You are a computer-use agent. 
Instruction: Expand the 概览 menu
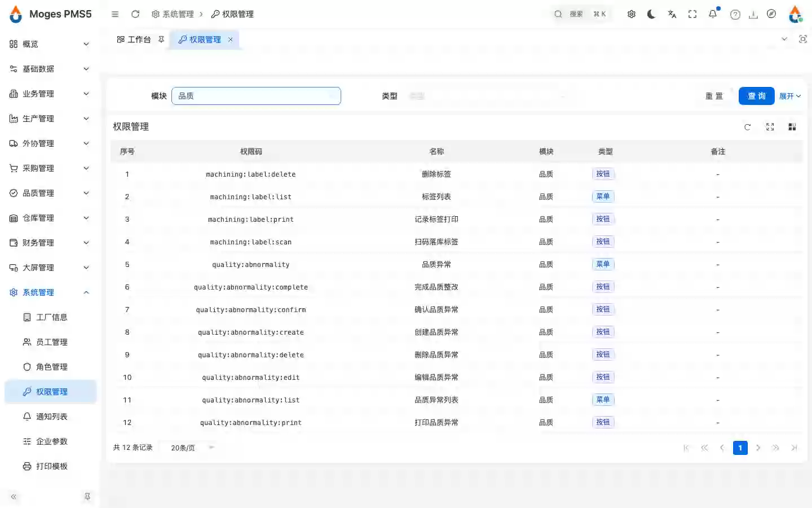pyautogui.click(x=50, y=44)
